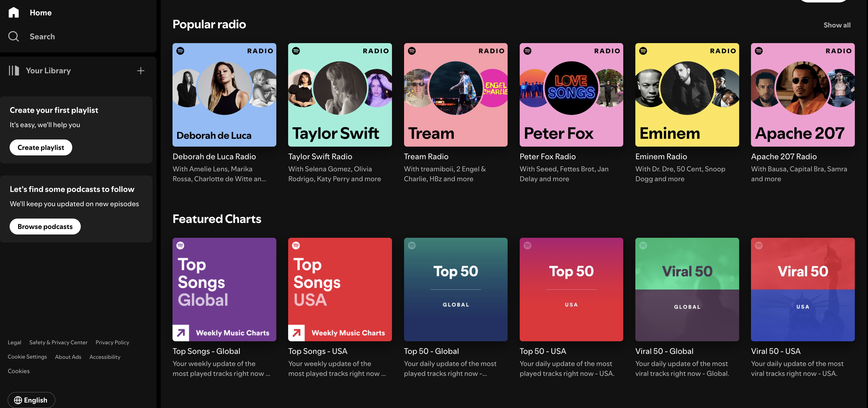Click the Search magnifier icon
This screenshot has width=868, height=408.
tap(13, 37)
